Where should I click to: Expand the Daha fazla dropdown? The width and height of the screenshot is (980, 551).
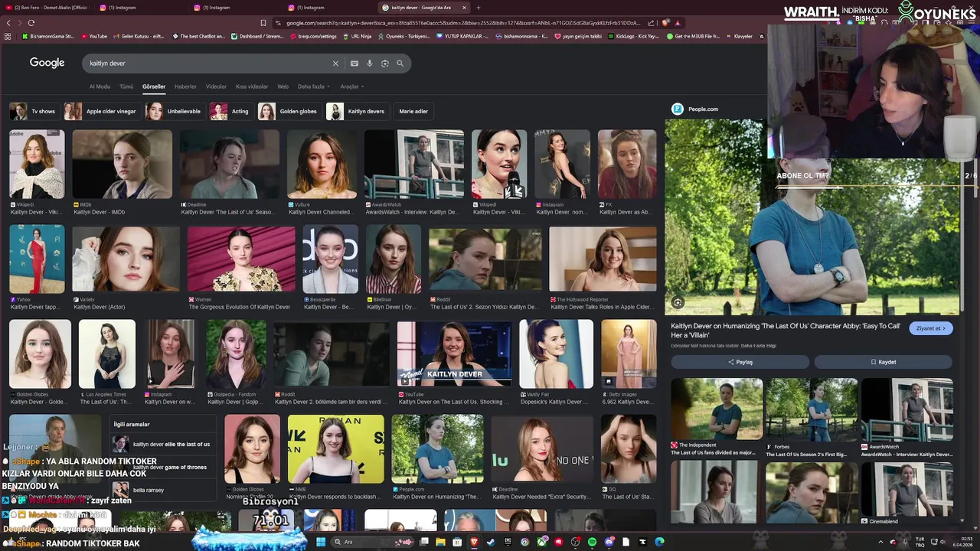coord(314,86)
